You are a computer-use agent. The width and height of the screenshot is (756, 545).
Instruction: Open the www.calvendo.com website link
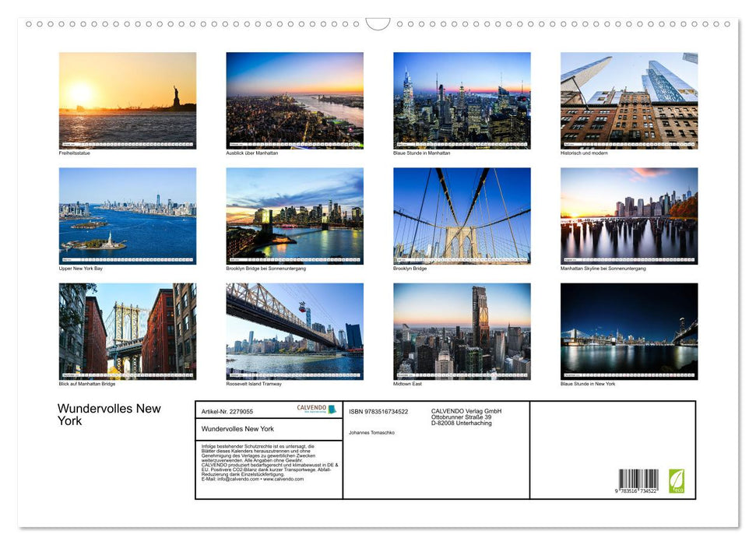282,480
